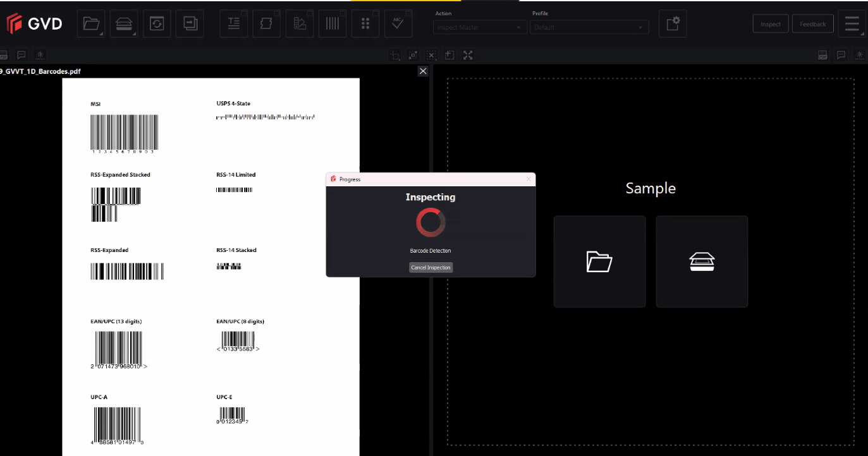Select the color inspection palette icon
The width and height of the screenshot is (868, 456).
300,24
